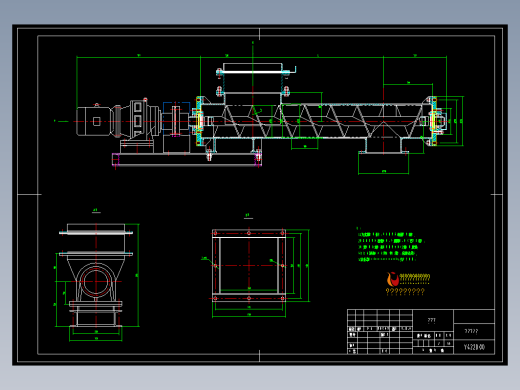This screenshot has height=390, width=520.
Task: Select the square flange plan view
Action: point(249,265)
